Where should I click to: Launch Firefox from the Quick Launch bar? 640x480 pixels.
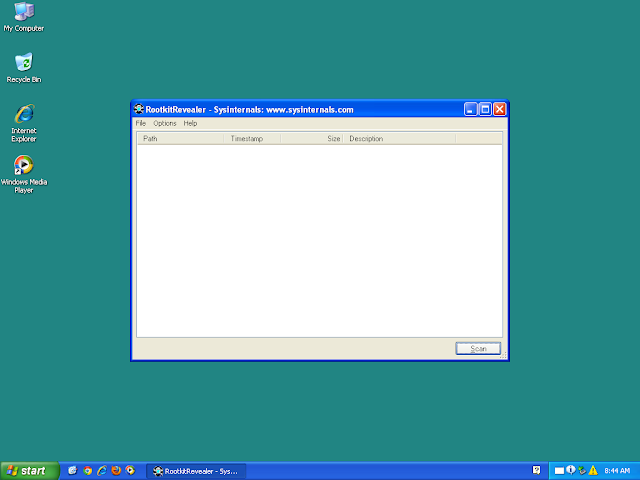116,471
